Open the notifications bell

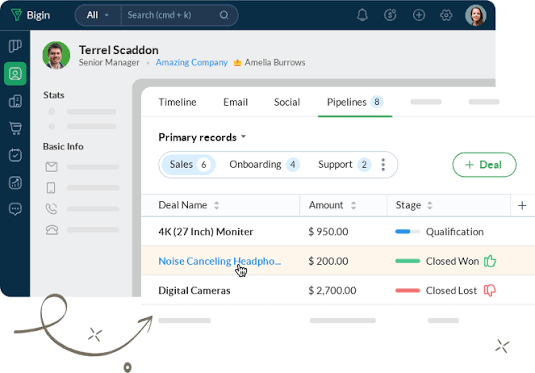click(x=362, y=15)
